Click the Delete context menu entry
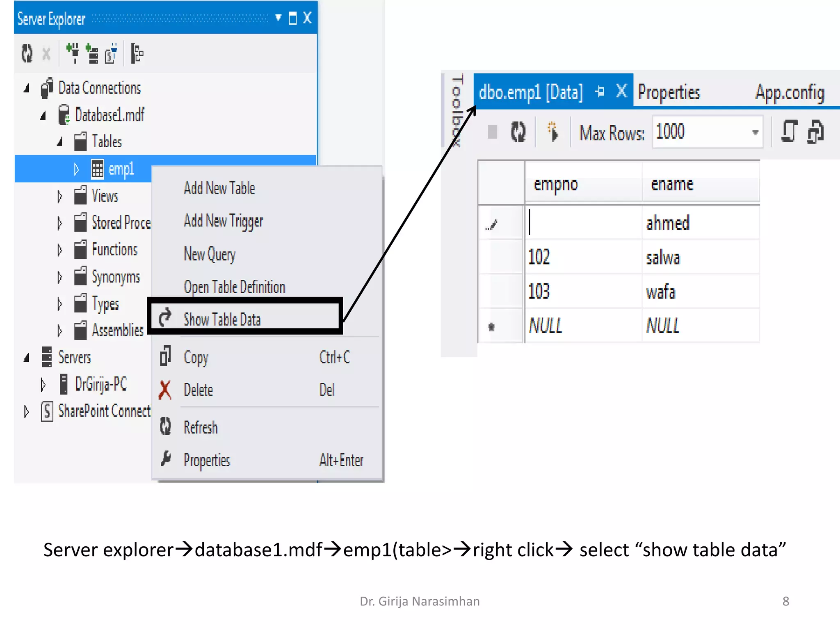The height and width of the screenshot is (630, 840). (x=198, y=390)
